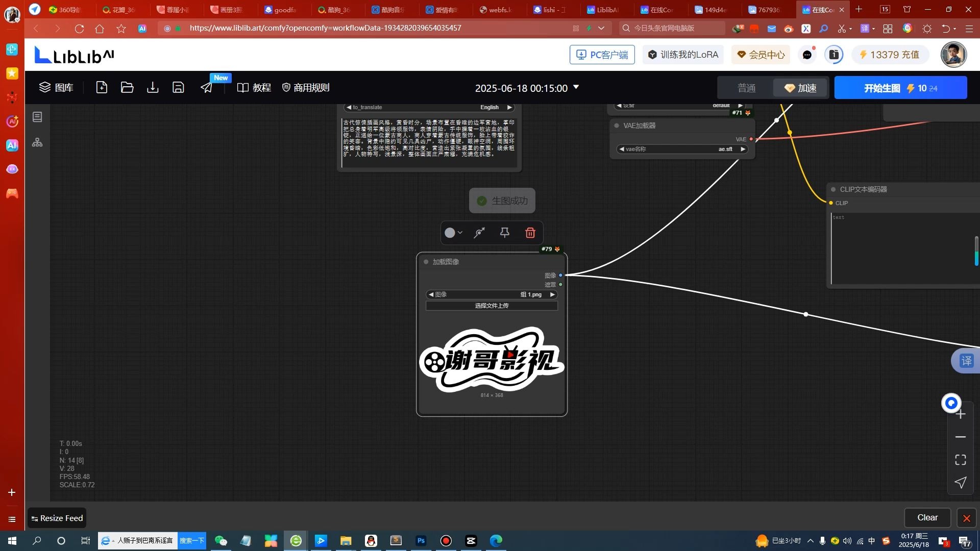Click the locate arrow navigation icon
980x551 pixels.
(961, 483)
